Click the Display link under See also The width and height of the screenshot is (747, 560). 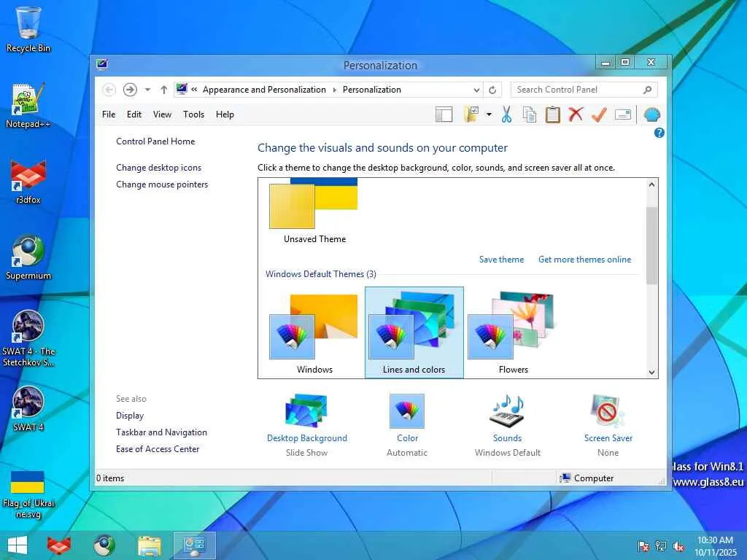click(x=130, y=416)
